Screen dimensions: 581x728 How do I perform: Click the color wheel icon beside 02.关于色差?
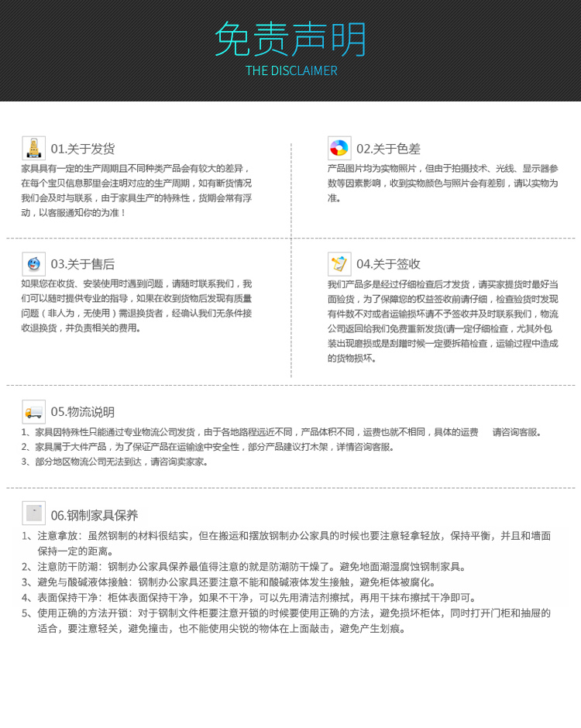point(339,148)
